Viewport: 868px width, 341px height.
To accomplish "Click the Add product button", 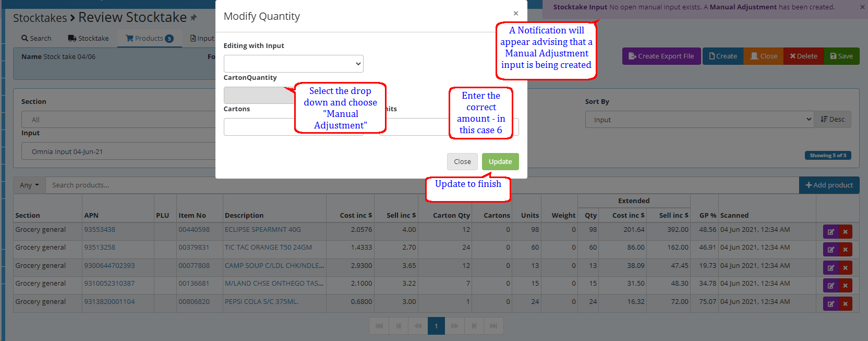I will tap(829, 185).
